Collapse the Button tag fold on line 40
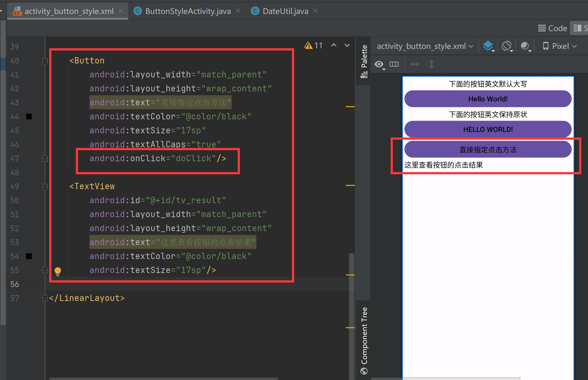588x380 pixels. [45, 61]
